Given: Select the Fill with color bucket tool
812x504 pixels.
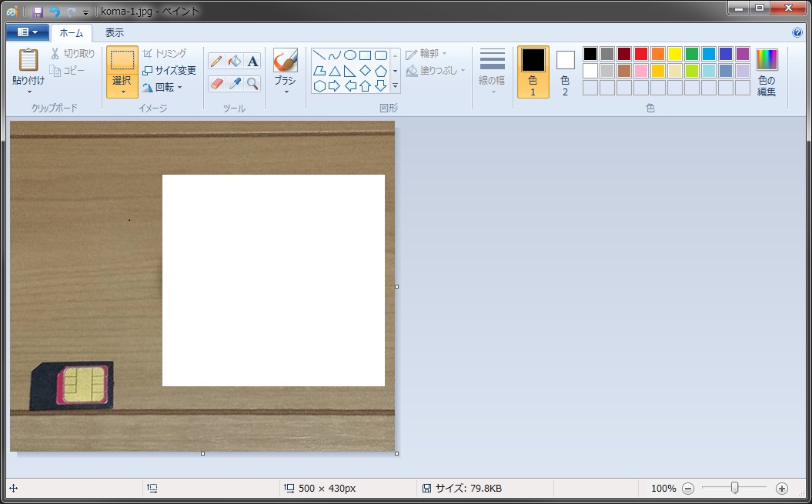Looking at the screenshot, I should (x=235, y=62).
